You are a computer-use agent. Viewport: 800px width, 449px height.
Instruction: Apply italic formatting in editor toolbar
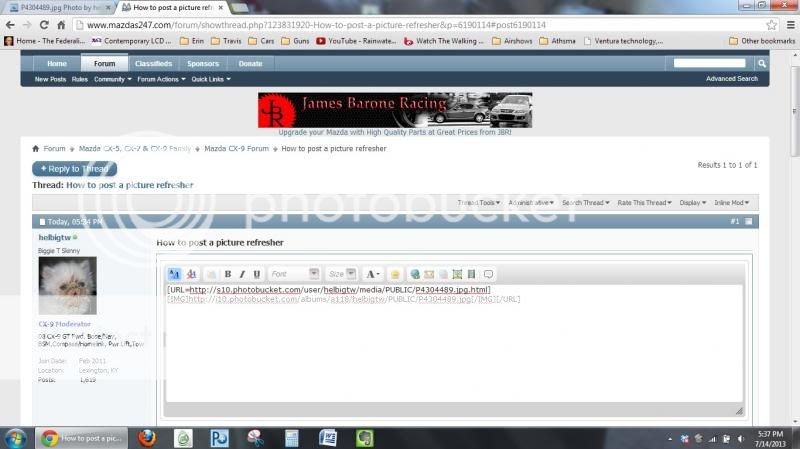242,274
